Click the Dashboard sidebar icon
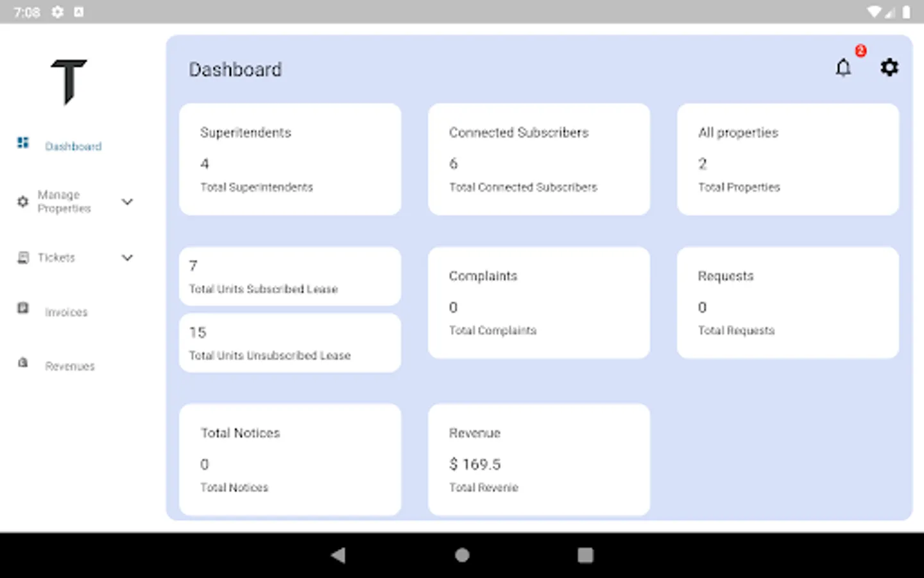 (x=23, y=143)
